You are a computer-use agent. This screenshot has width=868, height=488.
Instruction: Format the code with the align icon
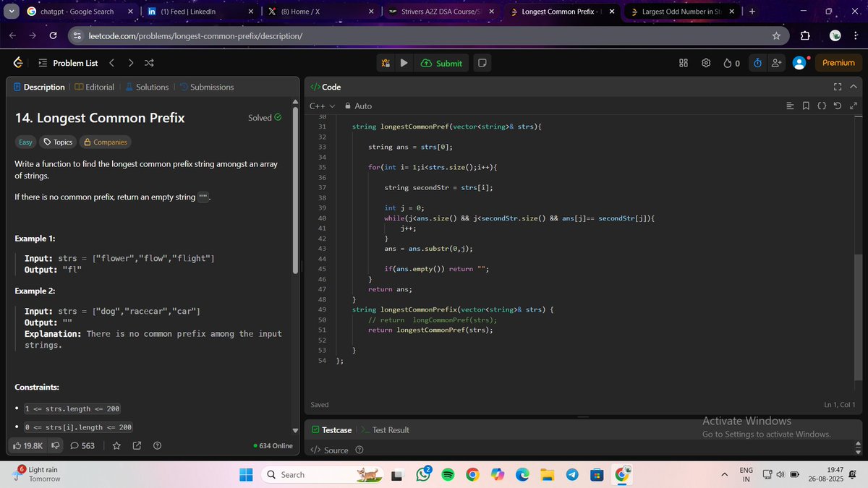(x=790, y=106)
